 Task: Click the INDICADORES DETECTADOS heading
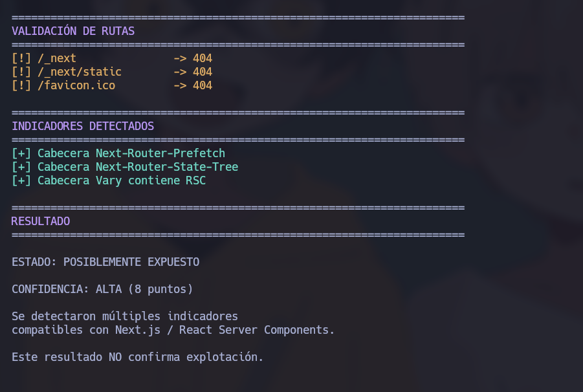(x=83, y=126)
